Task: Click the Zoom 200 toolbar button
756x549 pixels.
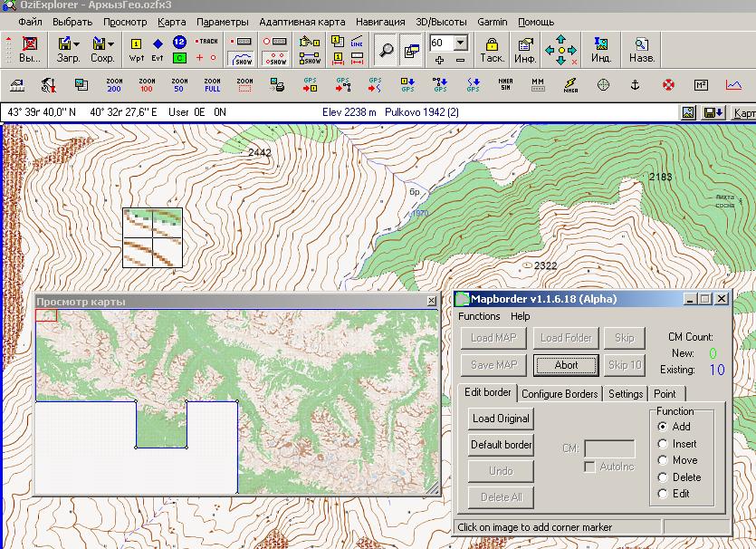Action: [114, 85]
